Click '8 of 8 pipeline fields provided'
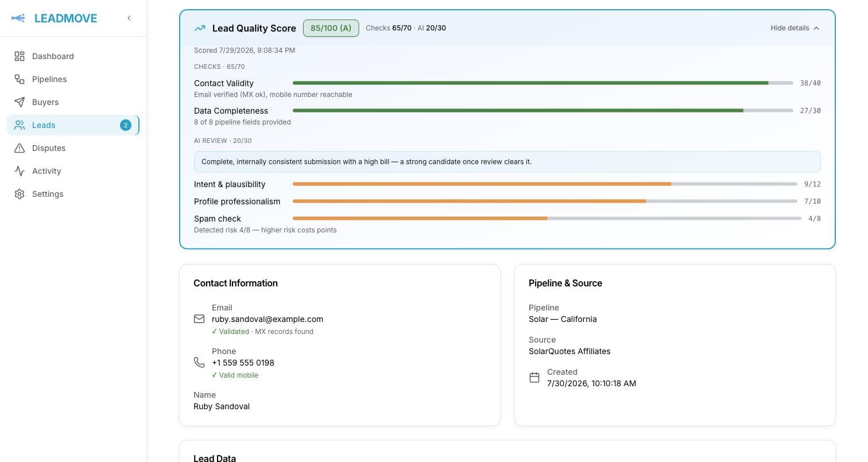The height and width of the screenshot is (462, 868). 242,122
